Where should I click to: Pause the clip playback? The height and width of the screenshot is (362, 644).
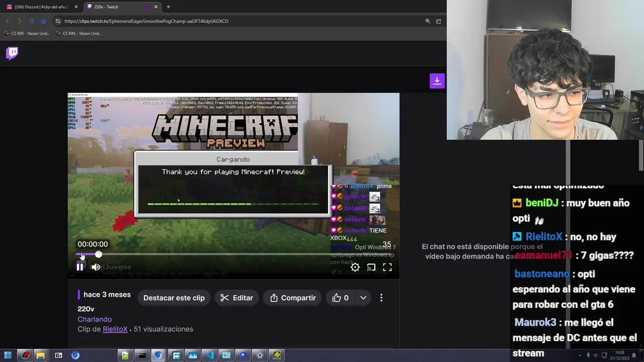click(x=80, y=267)
